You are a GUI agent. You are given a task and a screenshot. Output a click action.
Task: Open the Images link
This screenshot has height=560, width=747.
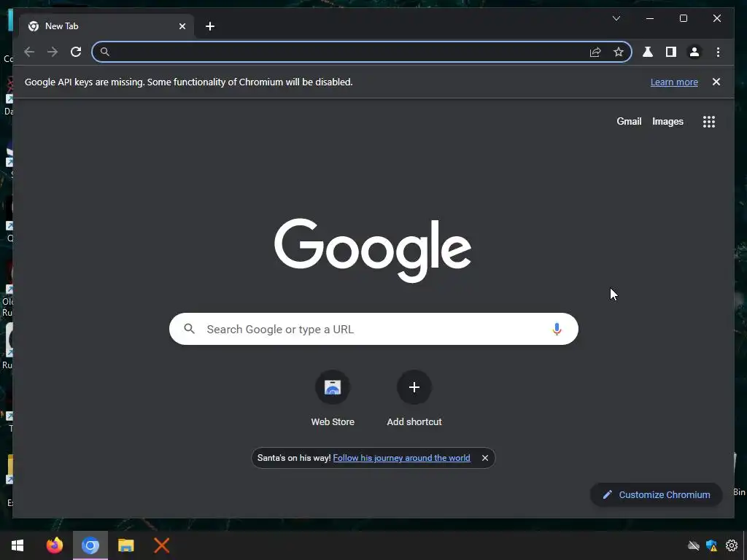click(667, 122)
